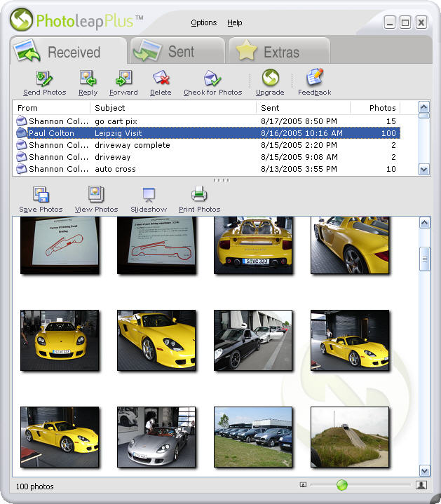Delete the selected message
This screenshot has width=441, height=504.
(161, 83)
